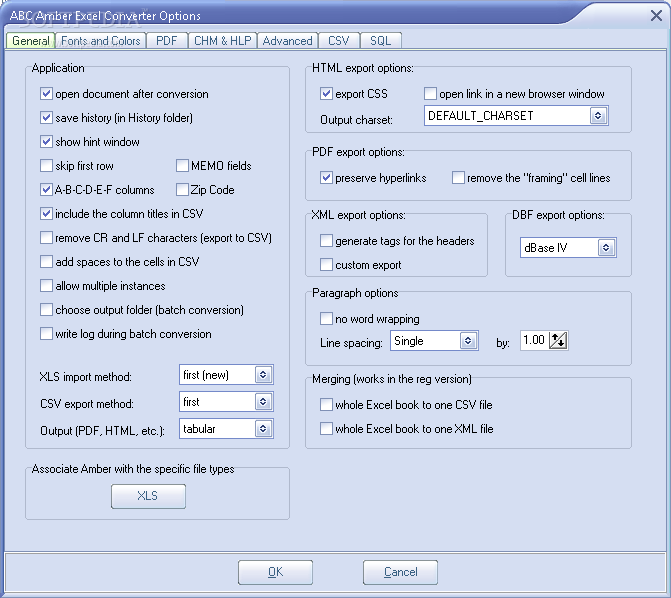Check remove the "framing" cell lines
This screenshot has height=598, width=671.
458,178
